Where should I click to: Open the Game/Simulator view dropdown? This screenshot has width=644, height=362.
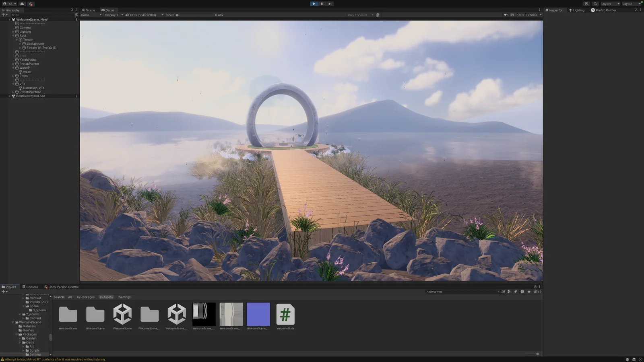pyautogui.click(x=91, y=15)
